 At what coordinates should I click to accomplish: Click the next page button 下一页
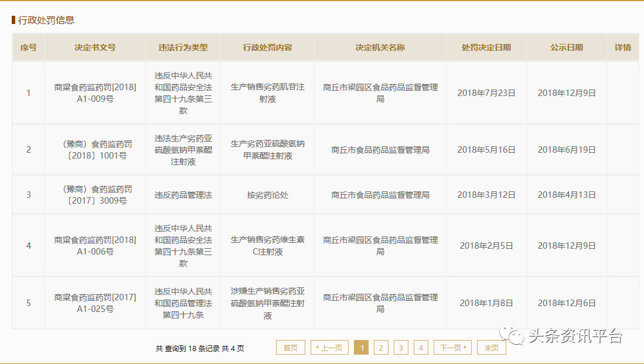[x=452, y=348]
